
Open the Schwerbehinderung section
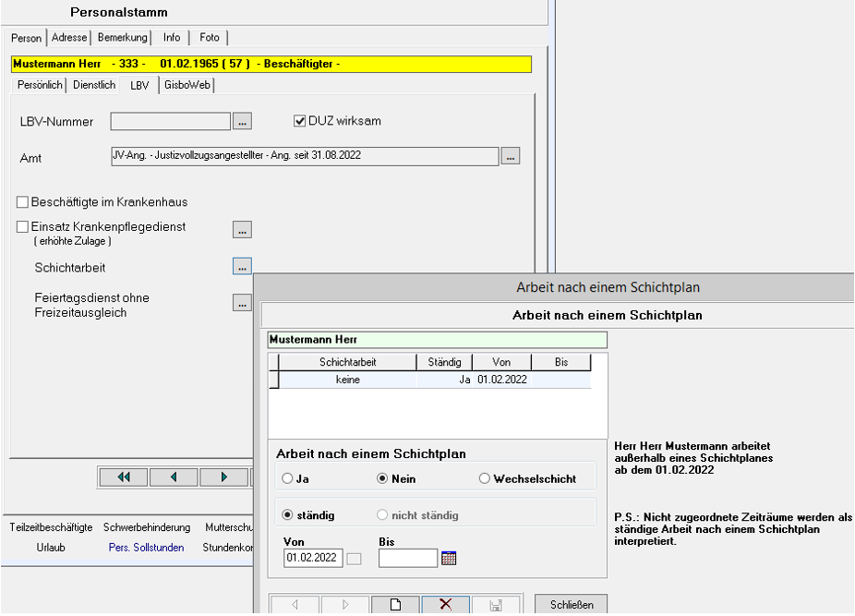click(147, 527)
